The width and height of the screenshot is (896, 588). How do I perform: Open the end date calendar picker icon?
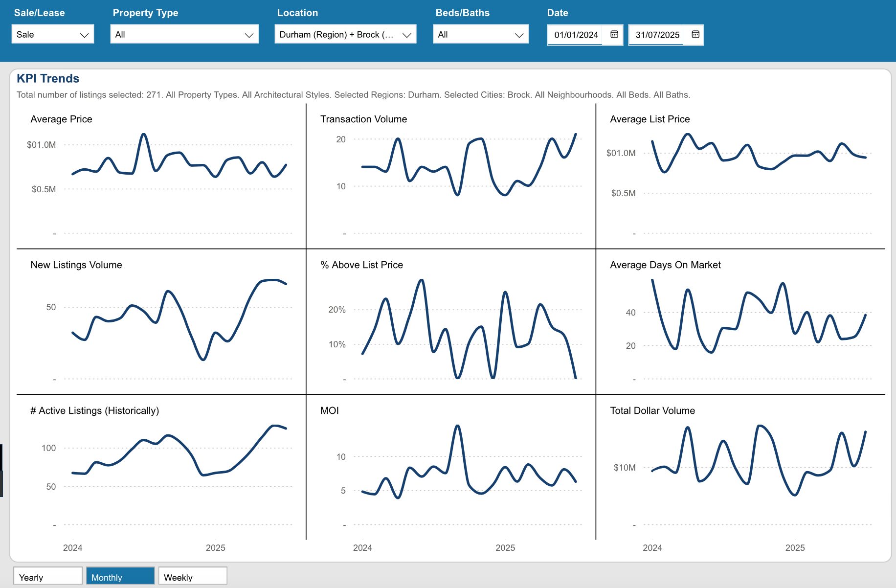[x=695, y=35]
